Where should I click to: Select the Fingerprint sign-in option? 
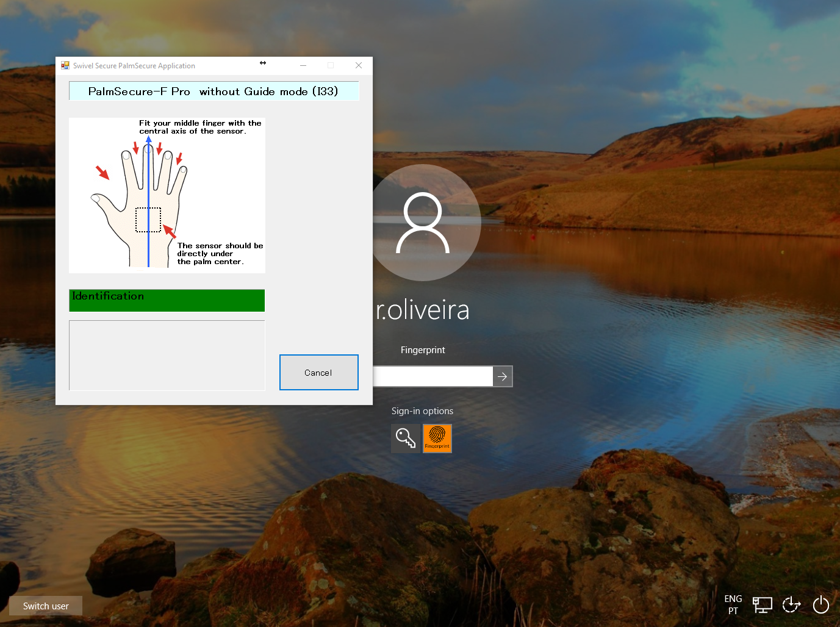tap(437, 438)
